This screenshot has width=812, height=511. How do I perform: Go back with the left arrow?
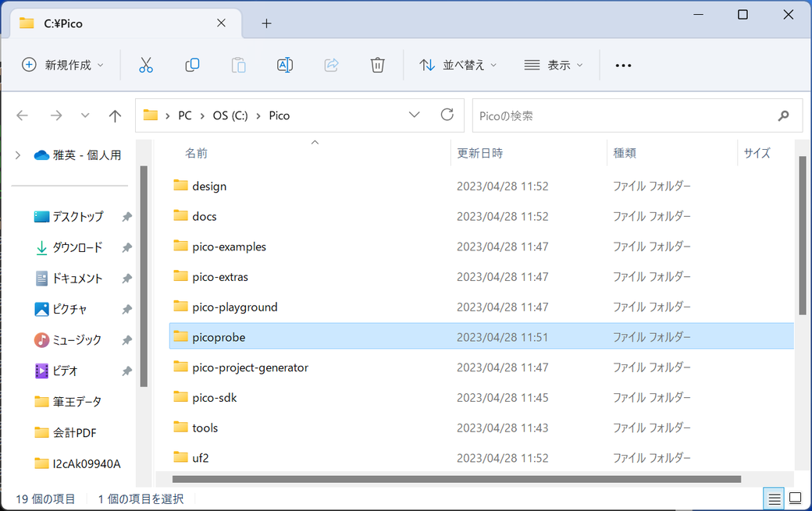(23, 115)
